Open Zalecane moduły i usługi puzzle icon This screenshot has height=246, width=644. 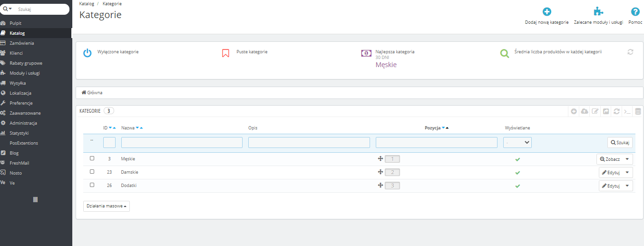tap(598, 12)
